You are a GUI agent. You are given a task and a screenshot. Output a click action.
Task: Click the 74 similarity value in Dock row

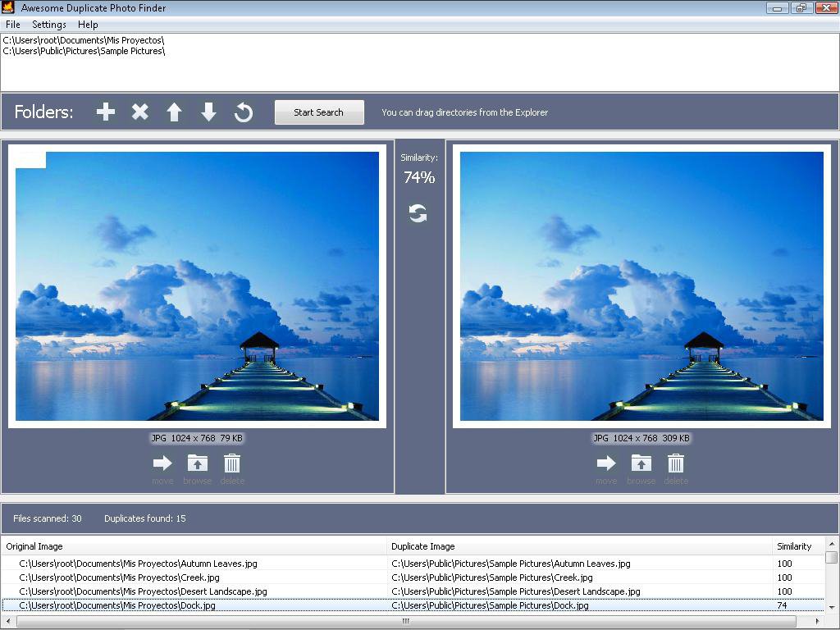point(782,605)
